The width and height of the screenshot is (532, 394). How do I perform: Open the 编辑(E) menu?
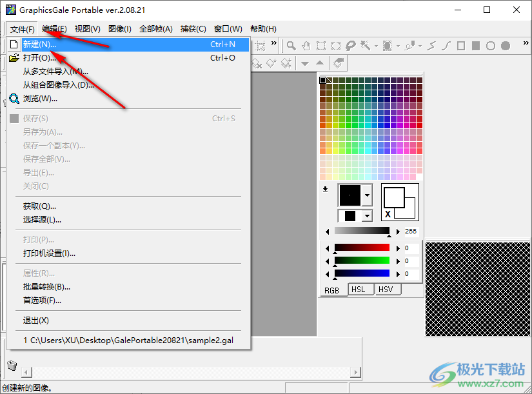[54, 29]
